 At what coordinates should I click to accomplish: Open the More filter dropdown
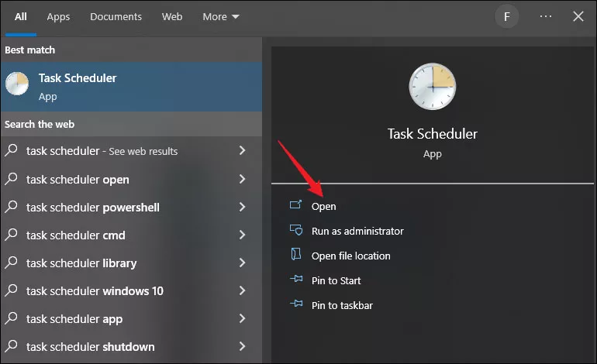[x=221, y=17]
